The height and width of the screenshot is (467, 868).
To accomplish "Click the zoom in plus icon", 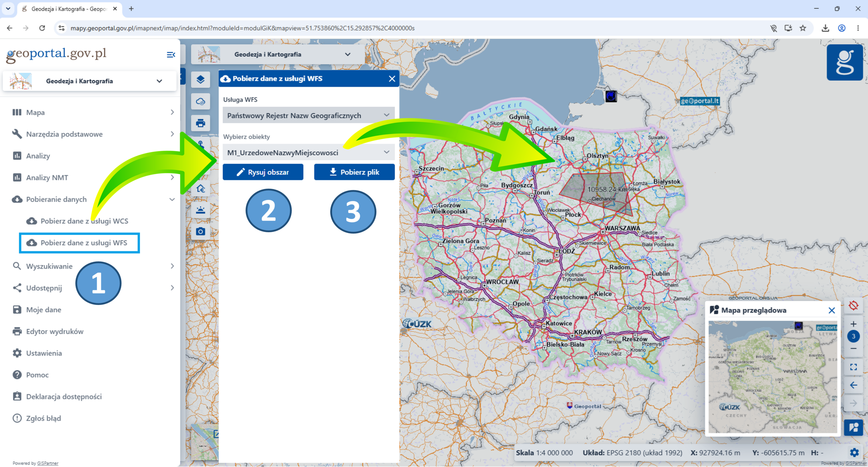I will [x=853, y=324].
